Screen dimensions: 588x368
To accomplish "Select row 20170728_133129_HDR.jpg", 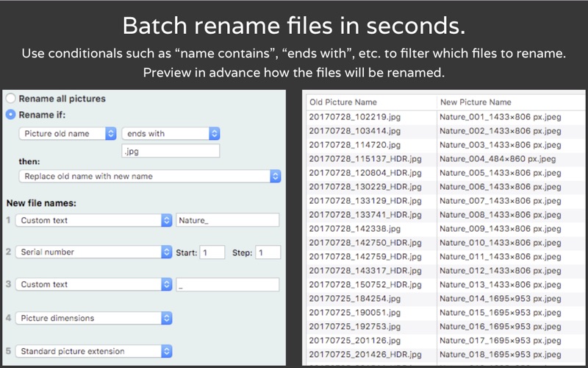I will point(445,201).
